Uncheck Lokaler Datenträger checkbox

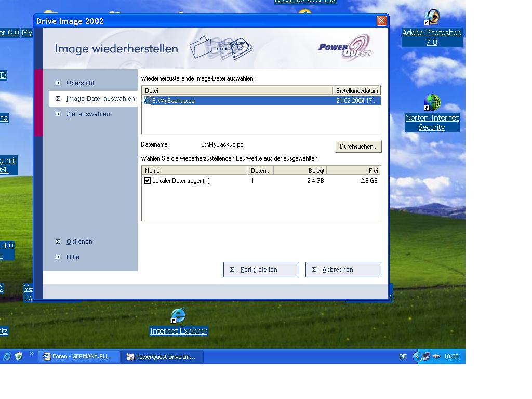point(147,180)
